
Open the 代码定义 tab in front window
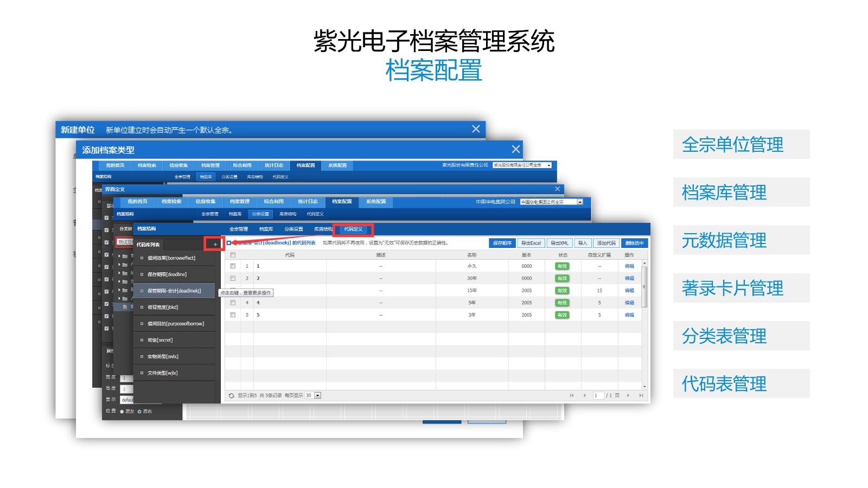[x=353, y=229]
